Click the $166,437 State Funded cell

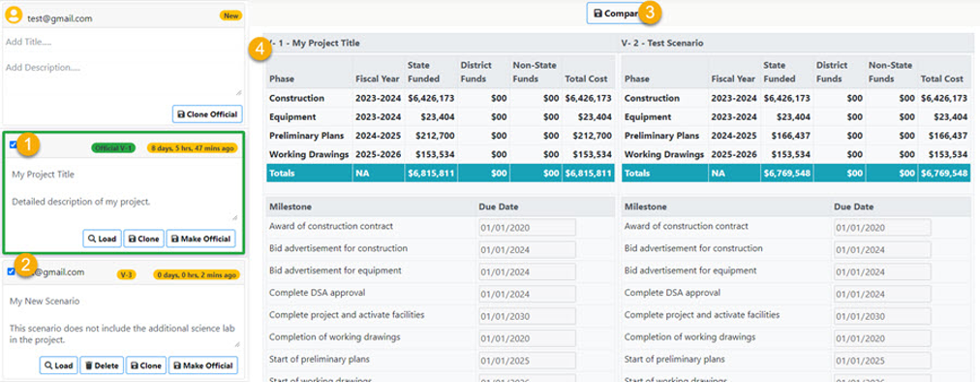[x=786, y=136]
